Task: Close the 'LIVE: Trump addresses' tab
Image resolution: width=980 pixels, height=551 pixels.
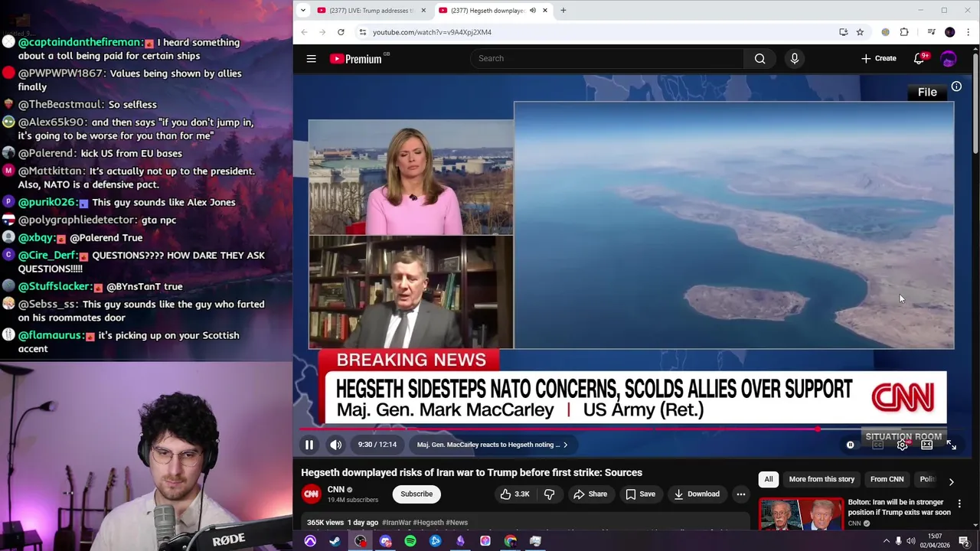Action: click(423, 11)
